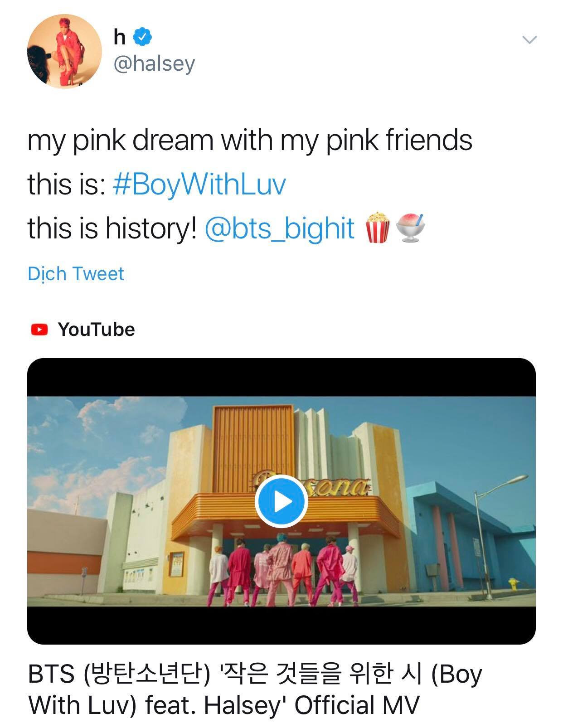Click the display name "h"
Viewport: 563px width, 728px height.
click(120, 37)
